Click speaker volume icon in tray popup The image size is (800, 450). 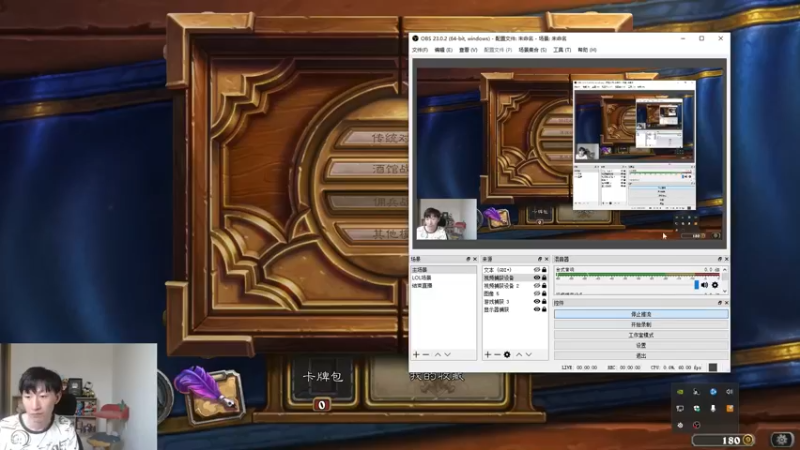coord(730,392)
